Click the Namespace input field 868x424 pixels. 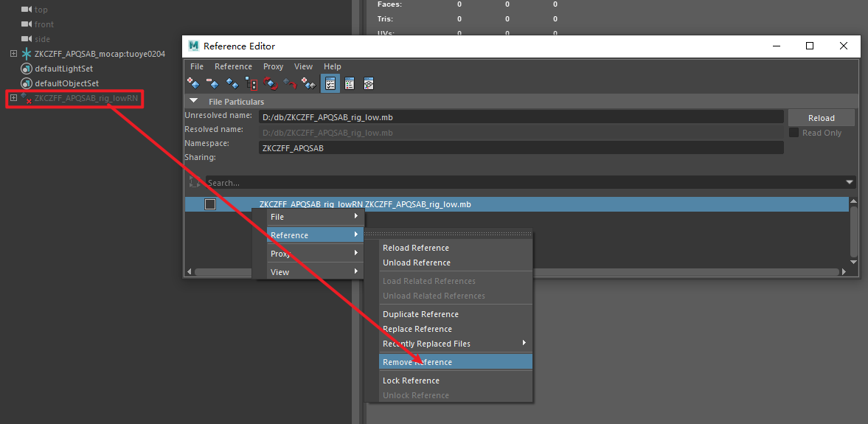click(520, 147)
